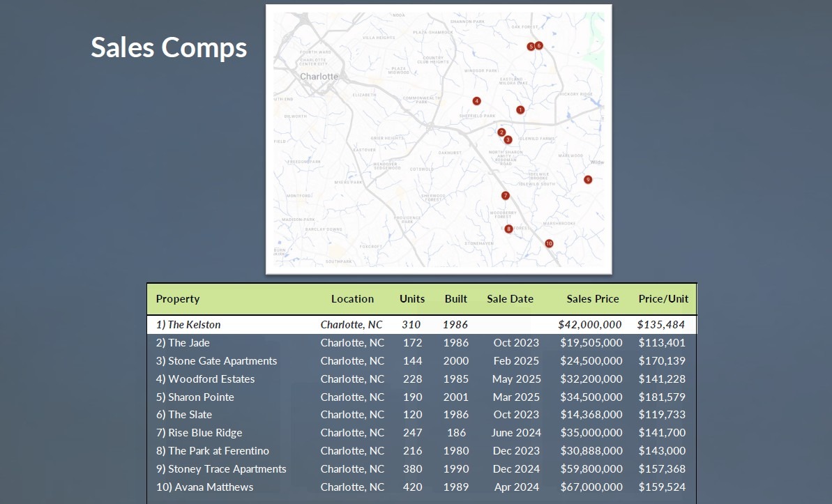Select map pin number 2
Screen dimensions: 832x504
pos(501,132)
